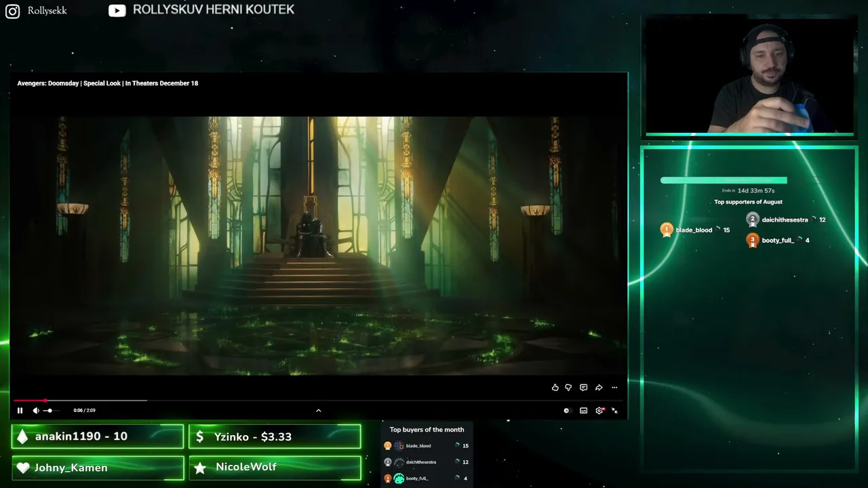Click the 14d 33m 57s countdown timer
The width and height of the screenshot is (868, 488).
[756, 190]
